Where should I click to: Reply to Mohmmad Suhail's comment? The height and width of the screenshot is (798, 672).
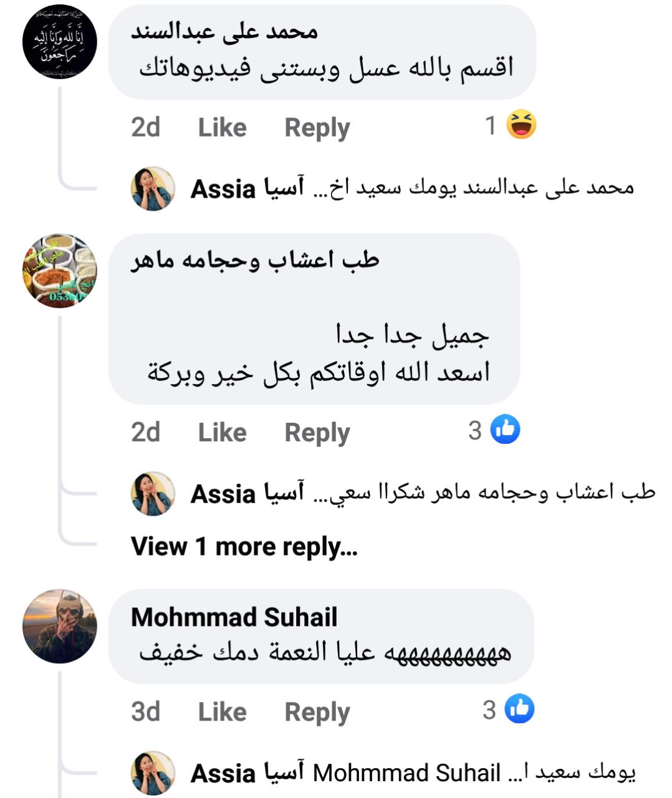317,711
